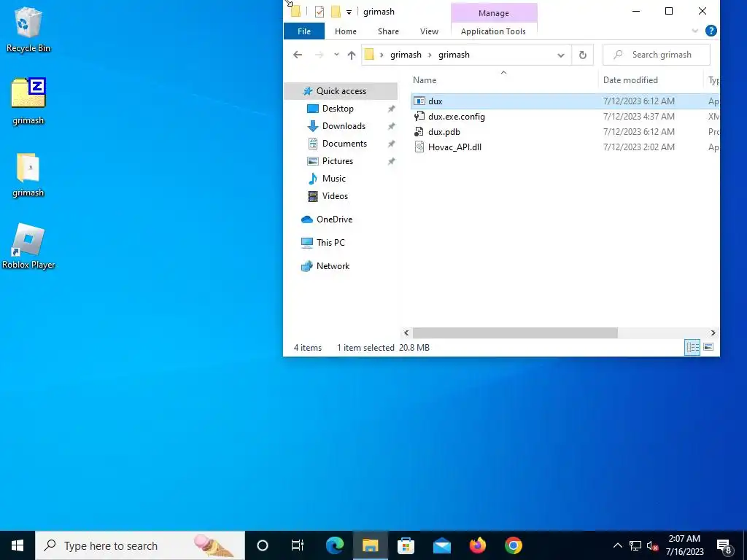
Task: Click the scroll right arrow in file list
Action: (x=713, y=332)
